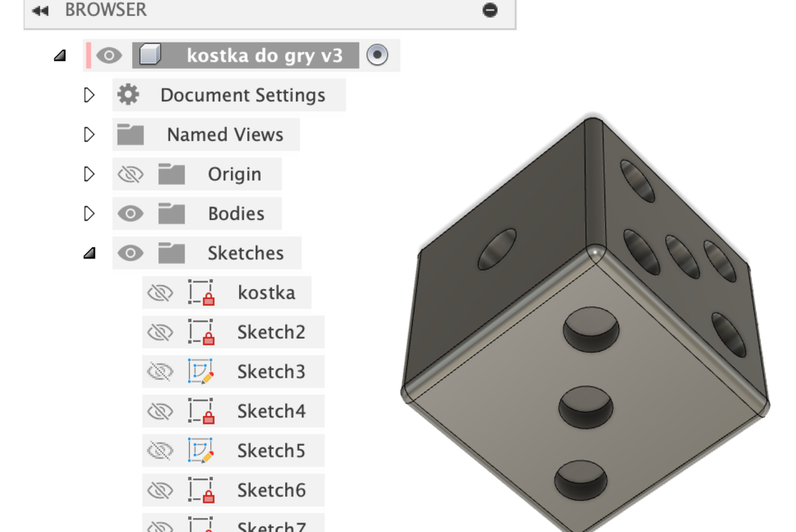This screenshot has height=532, width=796.
Task: Click the pencil sketch icon for Sketch5
Action: pos(201,450)
